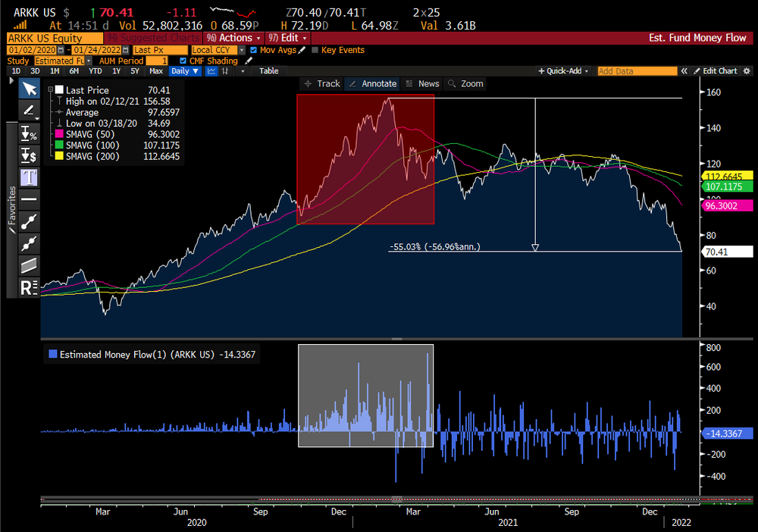Image resolution: width=758 pixels, height=532 pixels.
Task: Enable the Track crosshair
Action: click(321, 83)
